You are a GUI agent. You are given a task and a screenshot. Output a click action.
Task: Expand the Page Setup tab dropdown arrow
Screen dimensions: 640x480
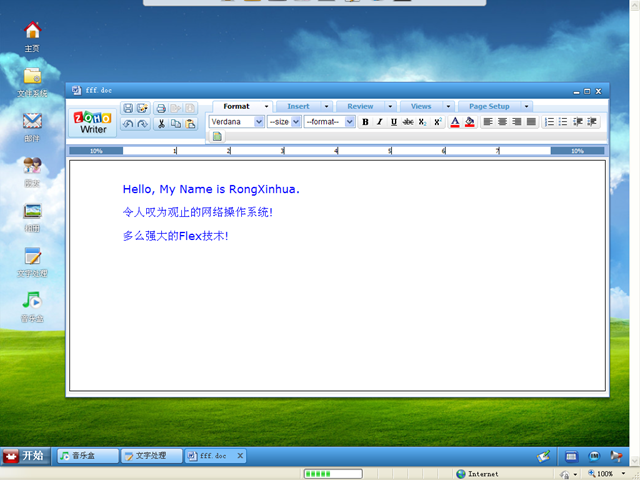(527, 106)
